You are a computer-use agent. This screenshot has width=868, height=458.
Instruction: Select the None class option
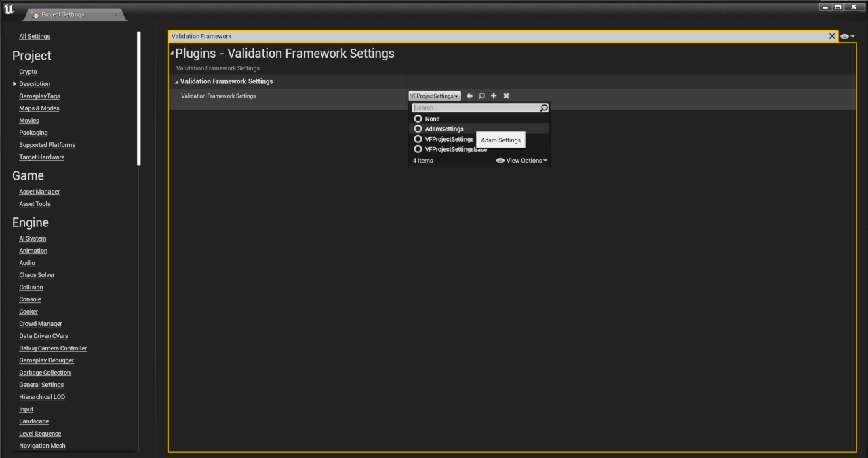[432, 119]
